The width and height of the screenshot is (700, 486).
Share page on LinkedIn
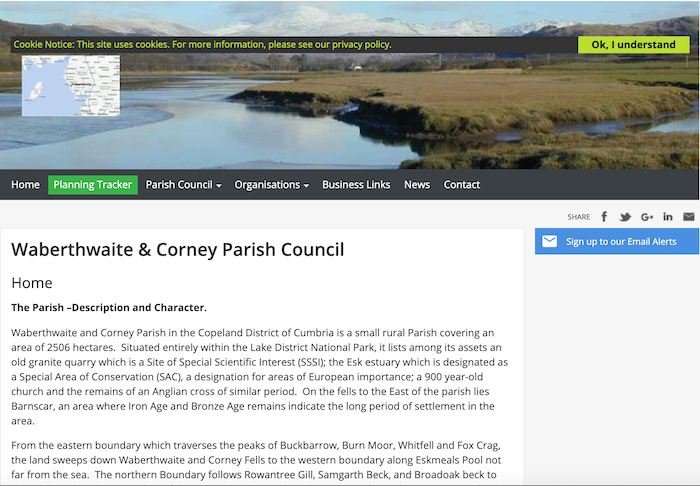click(x=668, y=217)
